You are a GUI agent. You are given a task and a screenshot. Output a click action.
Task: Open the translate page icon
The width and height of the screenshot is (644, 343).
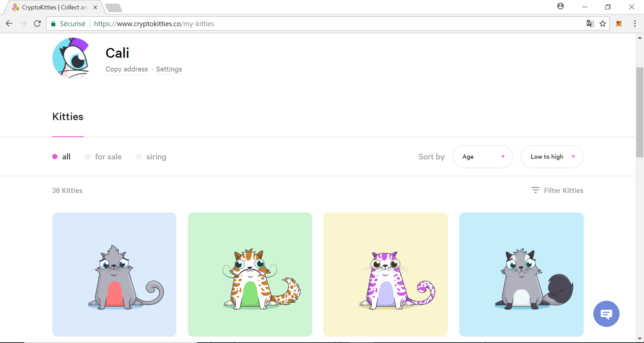coord(590,23)
